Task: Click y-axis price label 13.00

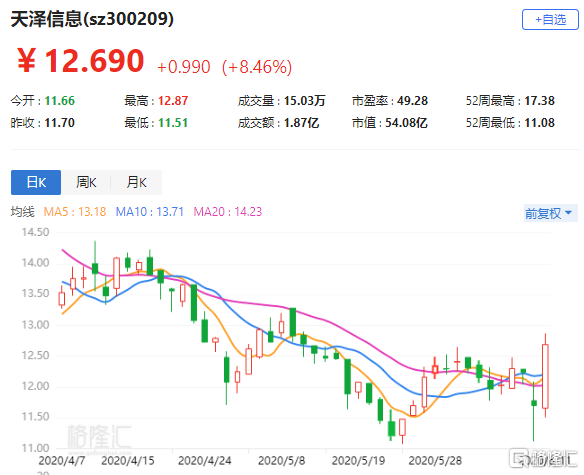Action: click(35, 325)
